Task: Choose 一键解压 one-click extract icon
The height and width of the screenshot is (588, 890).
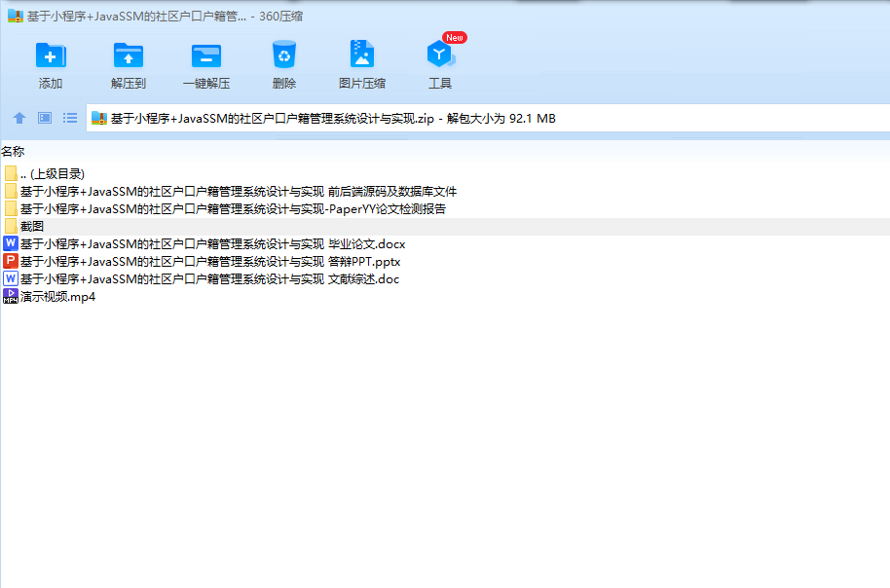Action: [x=206, y=56]
